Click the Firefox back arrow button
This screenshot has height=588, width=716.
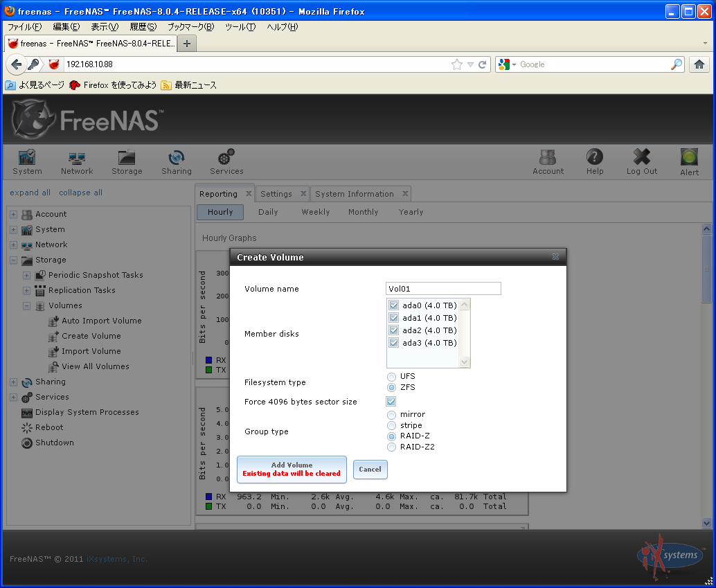(x=17, y=64)
